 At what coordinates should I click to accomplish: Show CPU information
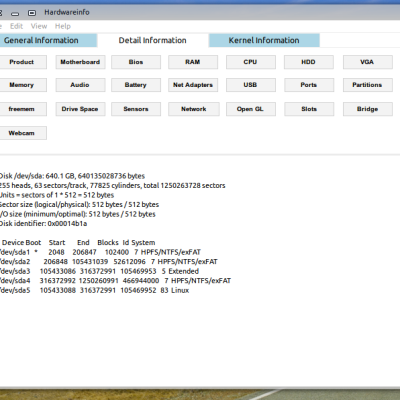251,62
